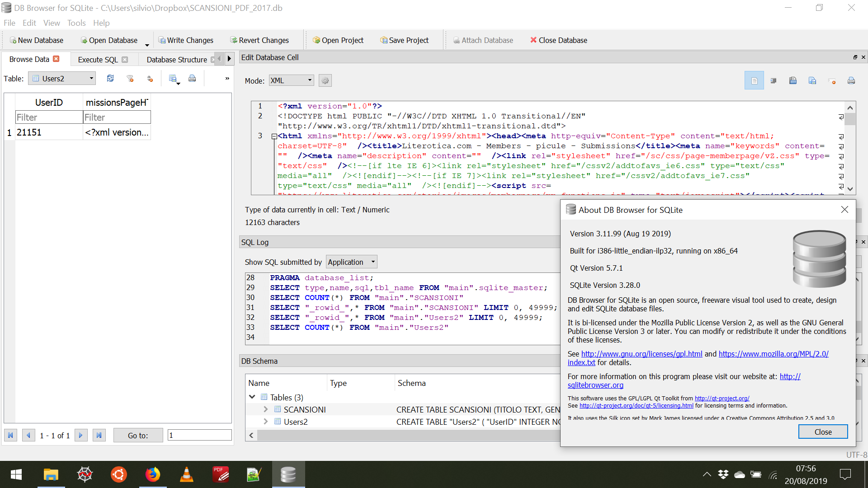The image size is (868, 488).
Task: Import cell data from file
Action: [x=793, y=80]
